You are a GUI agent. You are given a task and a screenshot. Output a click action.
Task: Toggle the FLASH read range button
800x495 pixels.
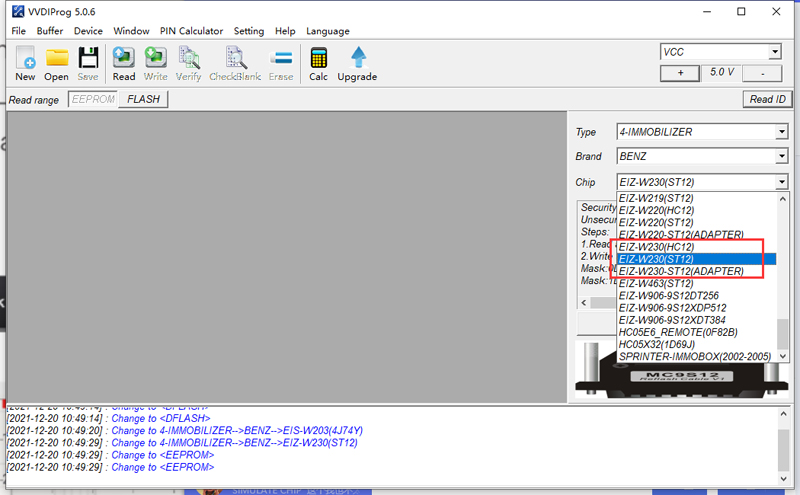point(143,99)
